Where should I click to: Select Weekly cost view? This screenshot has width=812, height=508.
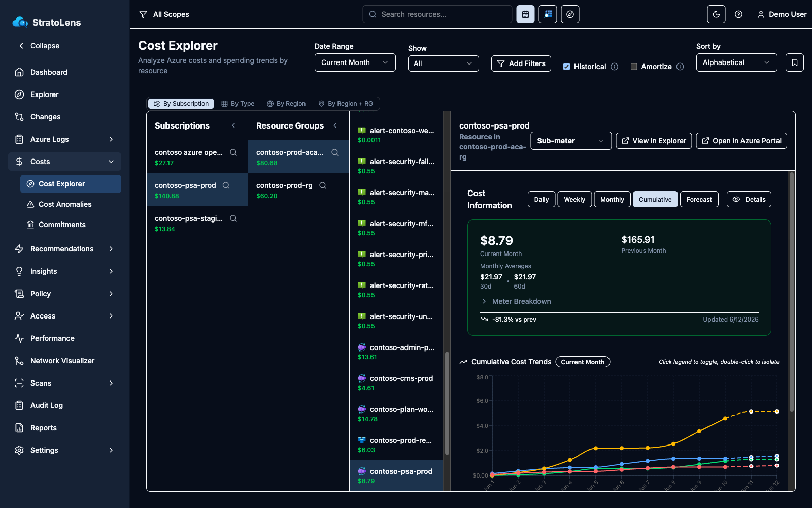click(x=574, y=199)
